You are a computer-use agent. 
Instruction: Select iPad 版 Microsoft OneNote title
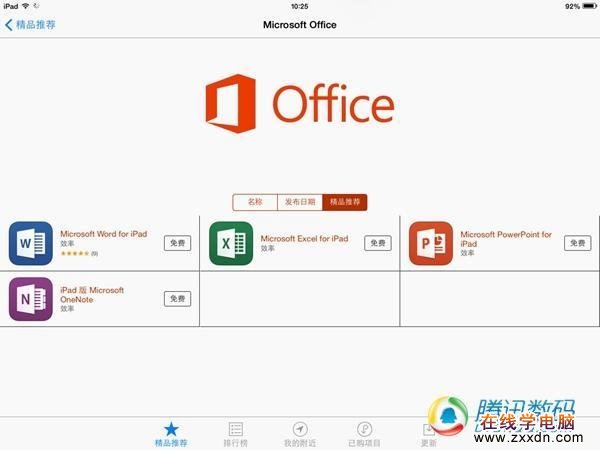92,295
